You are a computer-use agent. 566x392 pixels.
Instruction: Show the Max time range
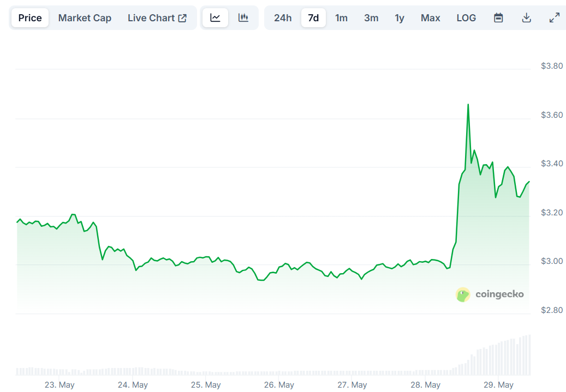coord(430,18)
